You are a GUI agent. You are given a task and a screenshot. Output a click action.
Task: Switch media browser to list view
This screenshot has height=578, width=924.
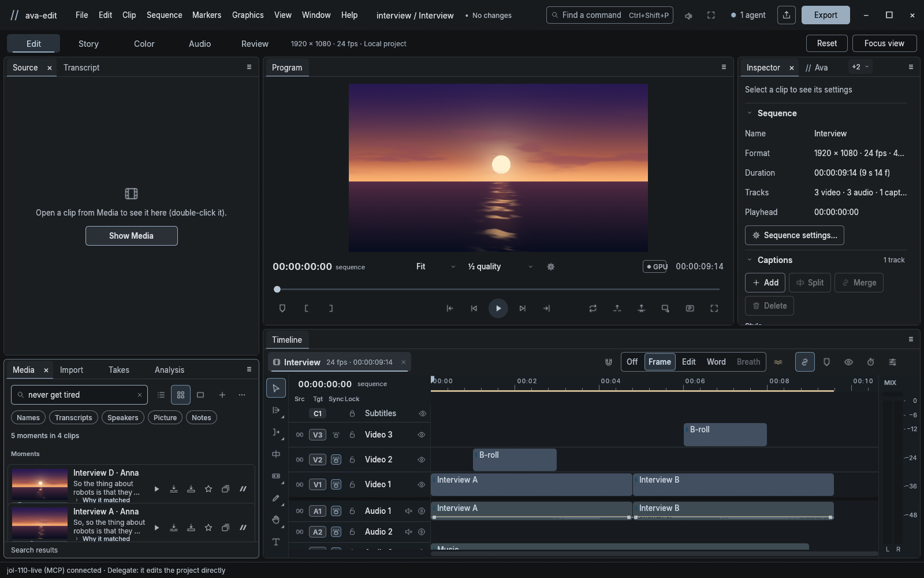coord(161,395)
